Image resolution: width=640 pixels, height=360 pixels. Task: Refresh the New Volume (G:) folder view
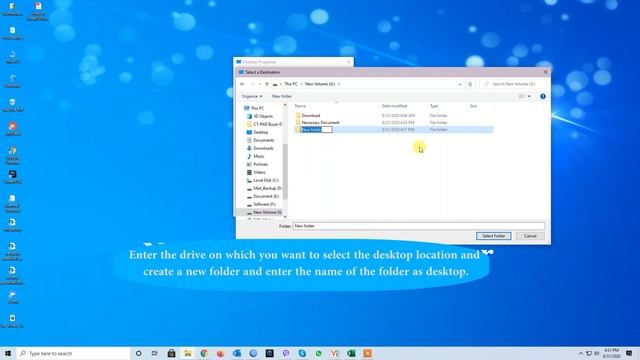[x=470, y=84]
